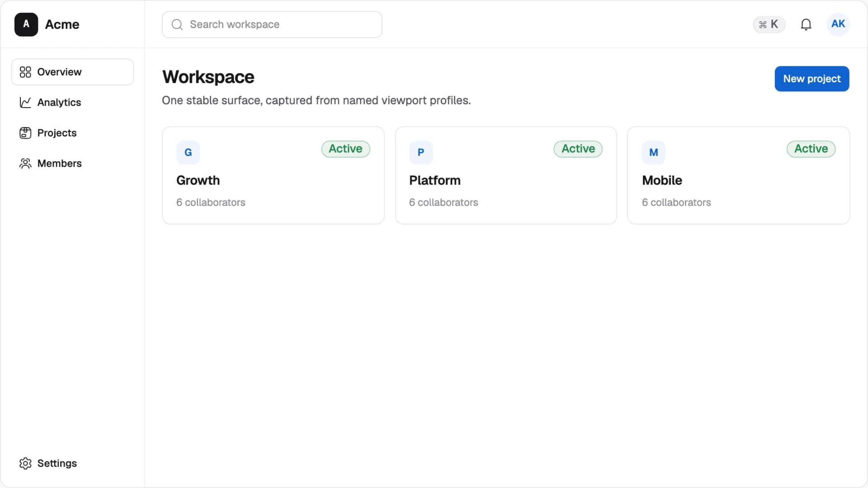This screenshot has height=488, width=868.
Task: Click the 'One stable surface' subtitle
Action: (316, 100)
